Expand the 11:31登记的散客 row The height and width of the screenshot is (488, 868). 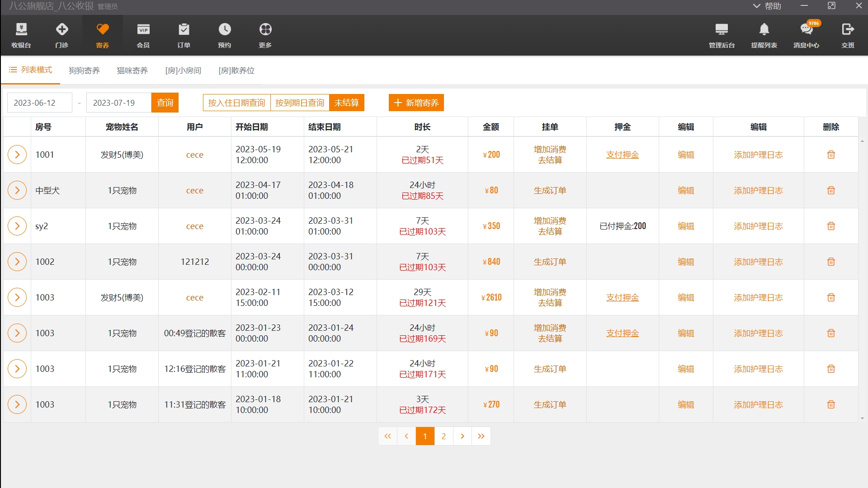point(17,404)
